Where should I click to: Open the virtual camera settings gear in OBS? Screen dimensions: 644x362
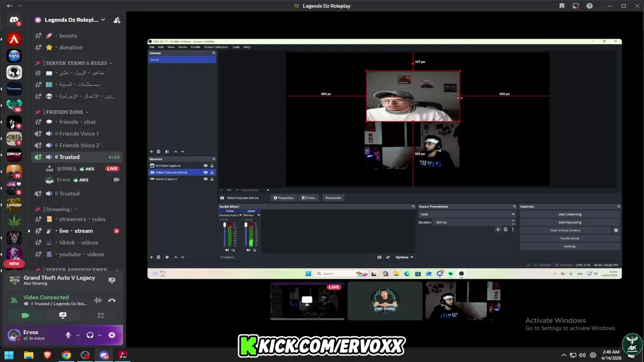pyautogui.click(x=616, y=230)
